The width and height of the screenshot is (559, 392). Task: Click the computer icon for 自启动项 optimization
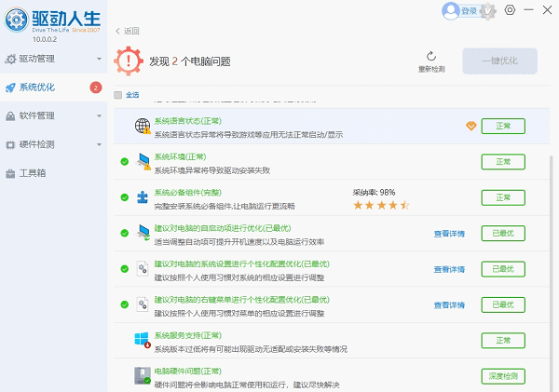pos(143,233)
